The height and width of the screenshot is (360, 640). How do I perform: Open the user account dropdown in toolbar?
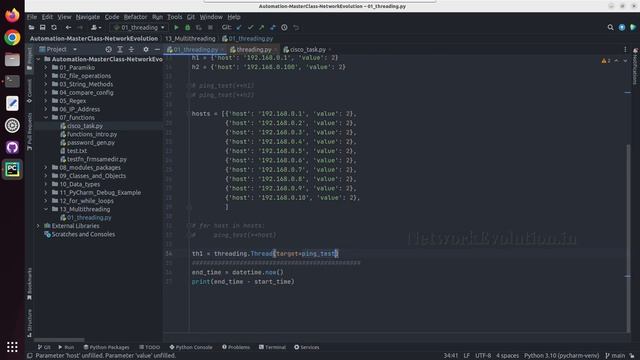click(x=96, y=27)
